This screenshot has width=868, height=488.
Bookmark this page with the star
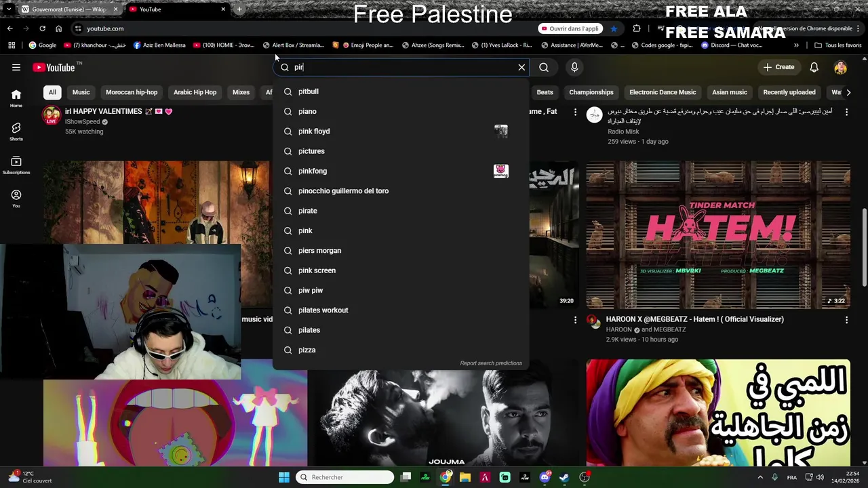[x=614, y=28]
